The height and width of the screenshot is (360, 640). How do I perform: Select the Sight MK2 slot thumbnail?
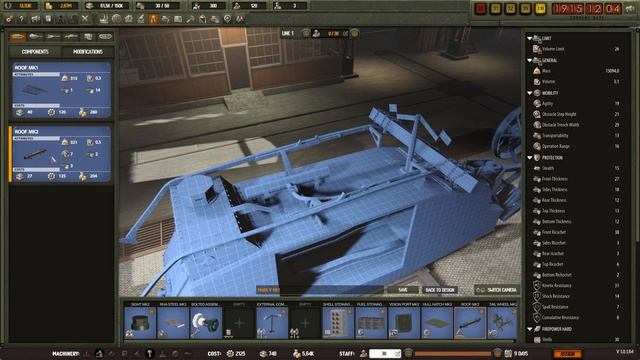click(140, 323)
